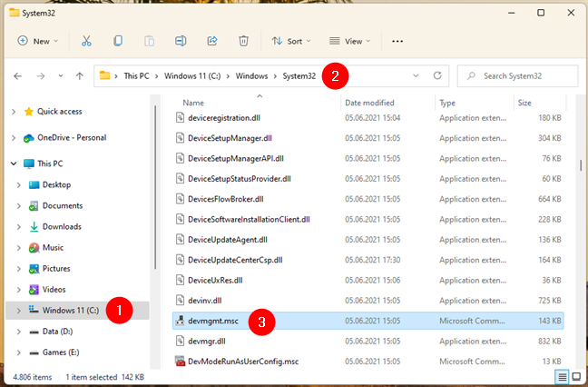Click the Rename icon in toolbar
The image size is (588, 387).
(x=181, y=41)
